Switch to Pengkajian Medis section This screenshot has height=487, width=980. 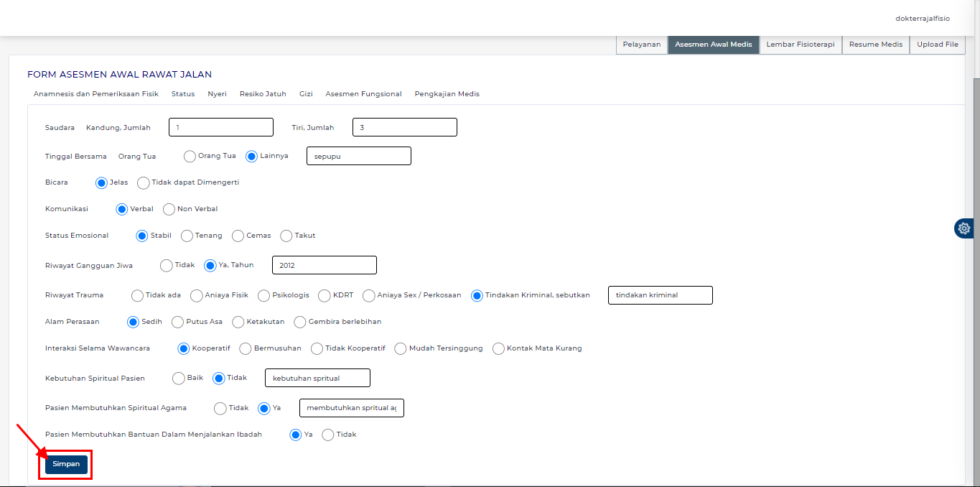[447, 94]
